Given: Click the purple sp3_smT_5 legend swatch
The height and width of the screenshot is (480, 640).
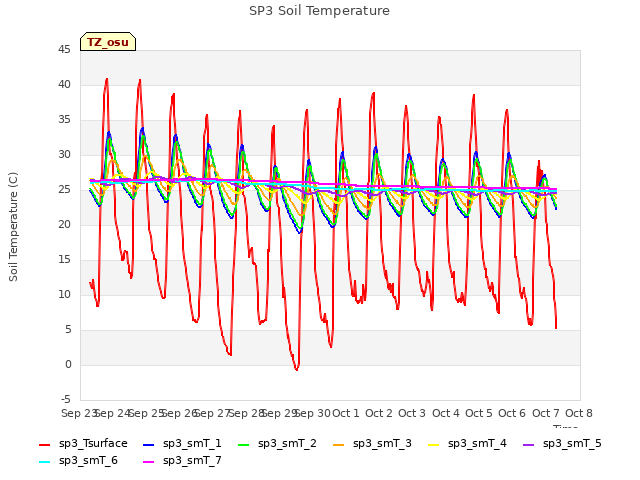Looking at the screenshot, I should click(x=529, y=444).
